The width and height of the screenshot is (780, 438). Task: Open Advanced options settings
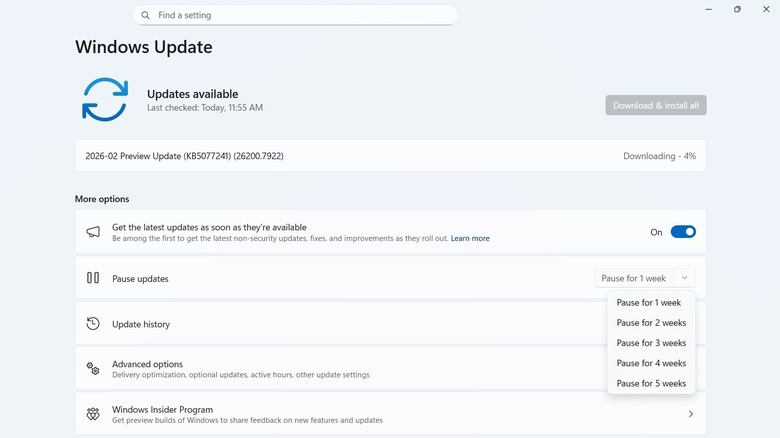[x=390, y=369]
